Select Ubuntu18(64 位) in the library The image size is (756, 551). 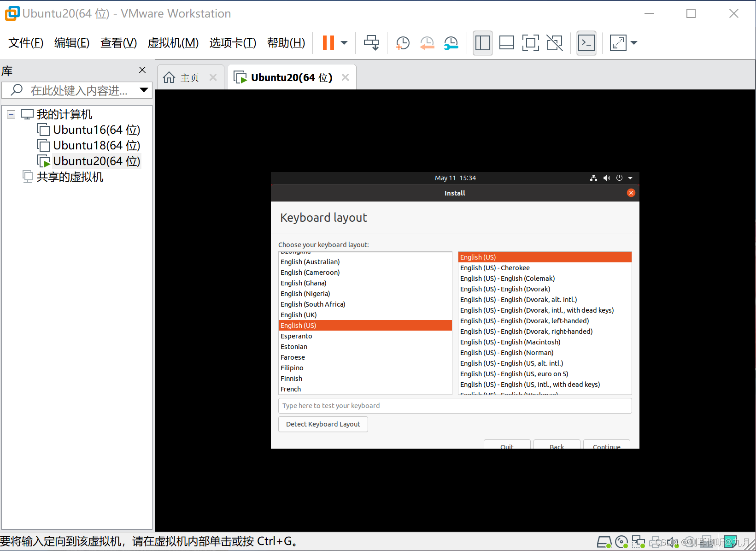[97, 145]
